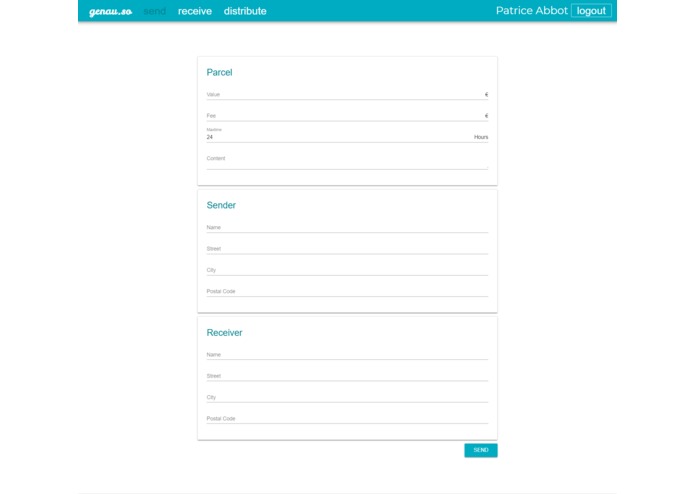
Task: Focus the parcel Fee input field
Action: (347, 116)
